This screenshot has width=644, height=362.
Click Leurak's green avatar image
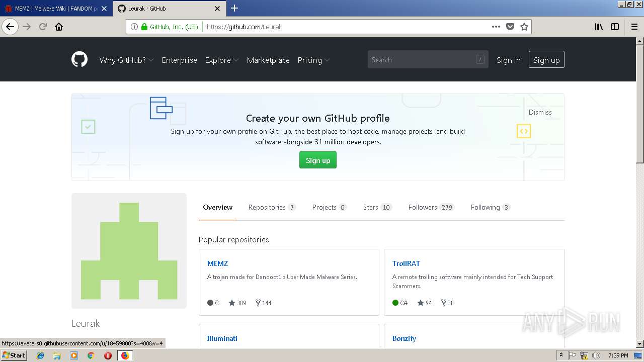tap(129, 251)
